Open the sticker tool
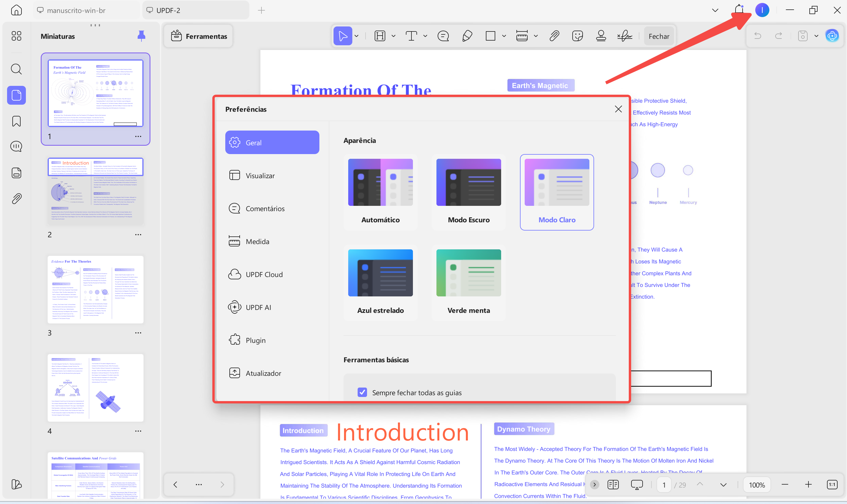Screen dimensions: 847x504 577,36
